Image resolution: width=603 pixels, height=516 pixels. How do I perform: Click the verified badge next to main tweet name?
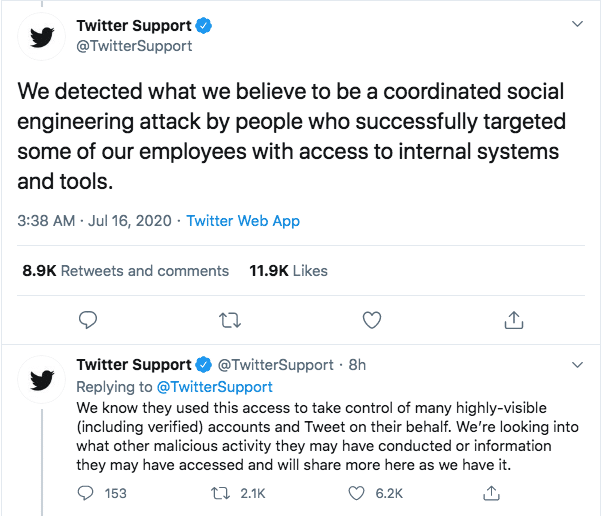coord(204,26)
